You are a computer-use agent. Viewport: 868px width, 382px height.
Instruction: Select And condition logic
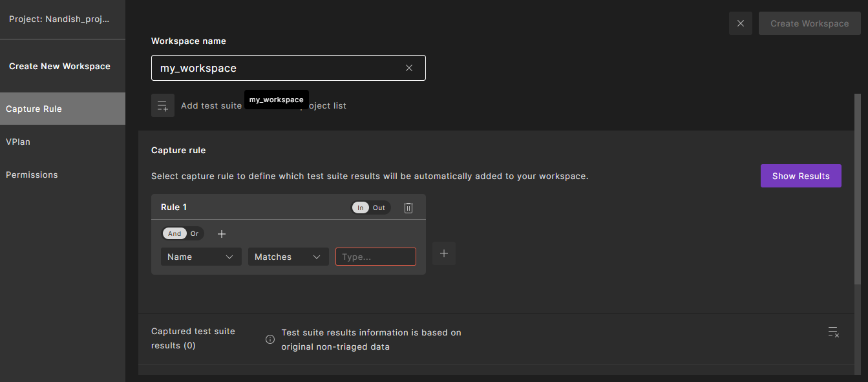pos(175,234)
